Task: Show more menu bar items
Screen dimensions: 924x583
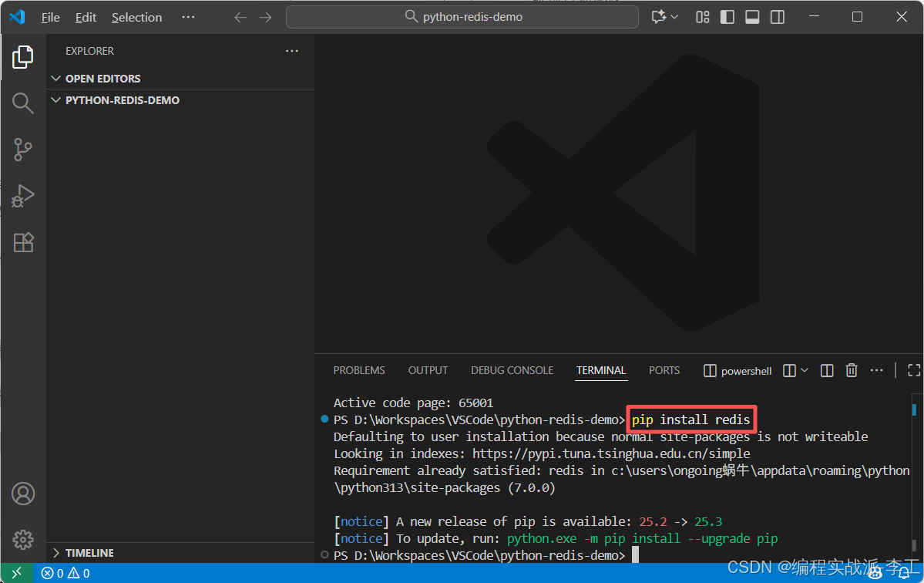Action: pyautogui.click(x=188, y=17)
